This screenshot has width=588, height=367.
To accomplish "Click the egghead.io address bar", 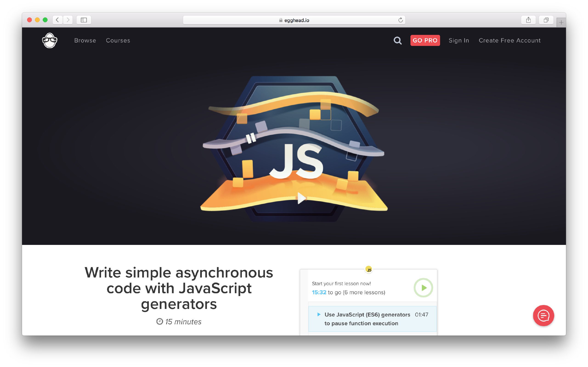I will 294,20.
